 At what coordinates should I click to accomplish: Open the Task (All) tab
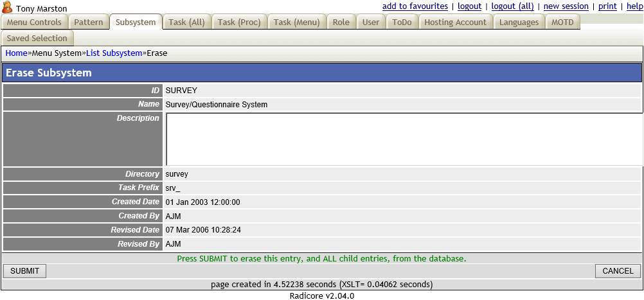point(186,22)
